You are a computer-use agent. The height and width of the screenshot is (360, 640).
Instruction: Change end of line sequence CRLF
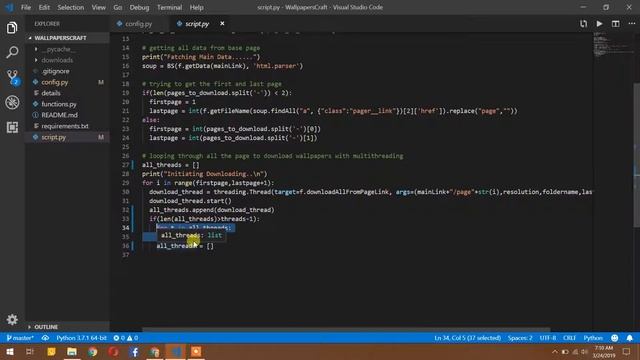tap(569, 338)
